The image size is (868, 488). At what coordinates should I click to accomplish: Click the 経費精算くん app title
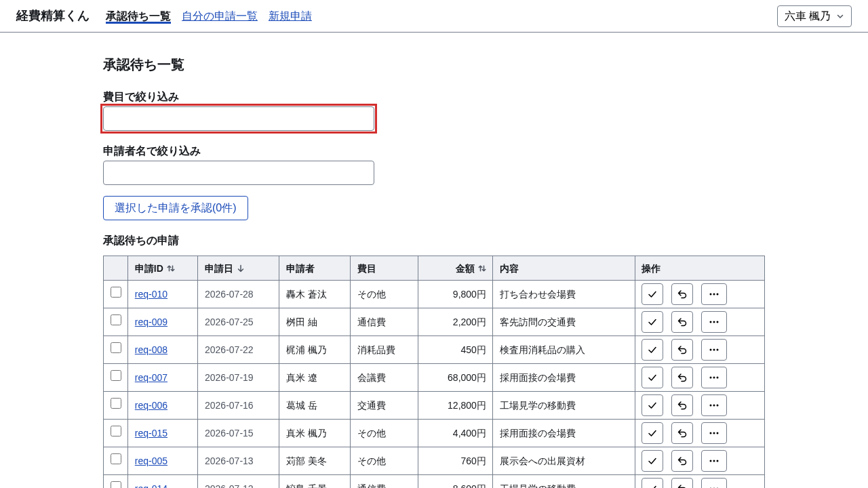coord(53,16)
